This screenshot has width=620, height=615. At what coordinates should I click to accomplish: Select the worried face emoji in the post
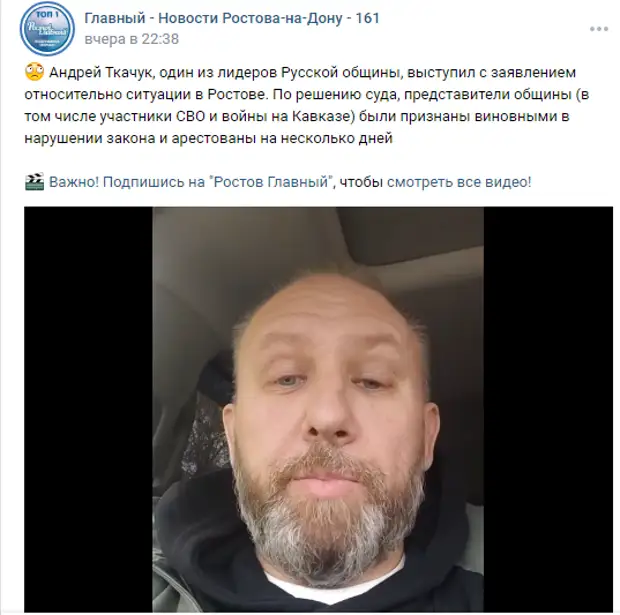pyautogui.click(x=34, y=72)
